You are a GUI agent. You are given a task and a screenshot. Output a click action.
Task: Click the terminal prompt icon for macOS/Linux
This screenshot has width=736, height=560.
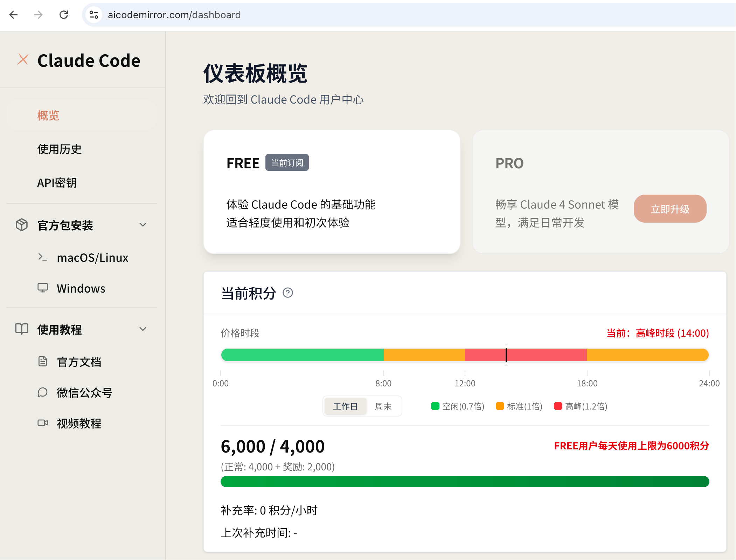[42, 257]
